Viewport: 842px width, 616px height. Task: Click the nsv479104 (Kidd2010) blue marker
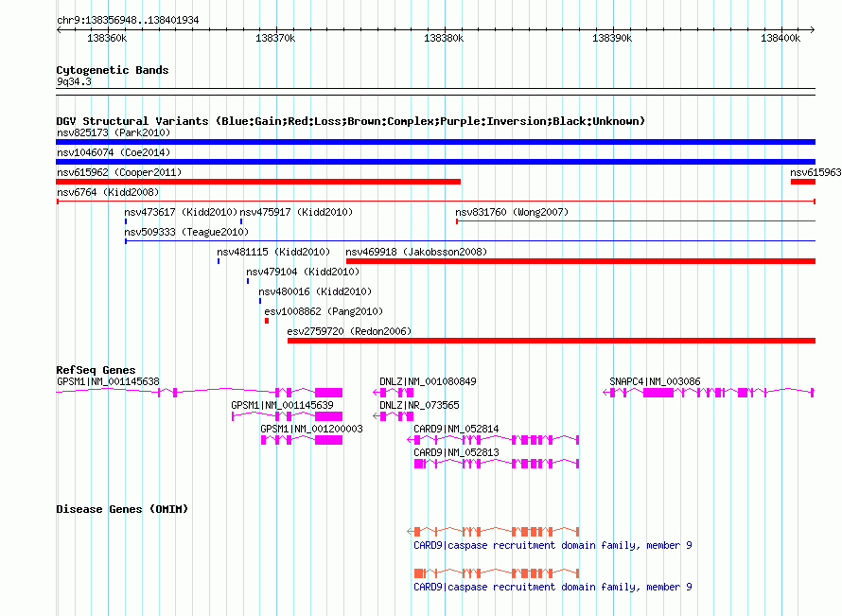point(248,281)
